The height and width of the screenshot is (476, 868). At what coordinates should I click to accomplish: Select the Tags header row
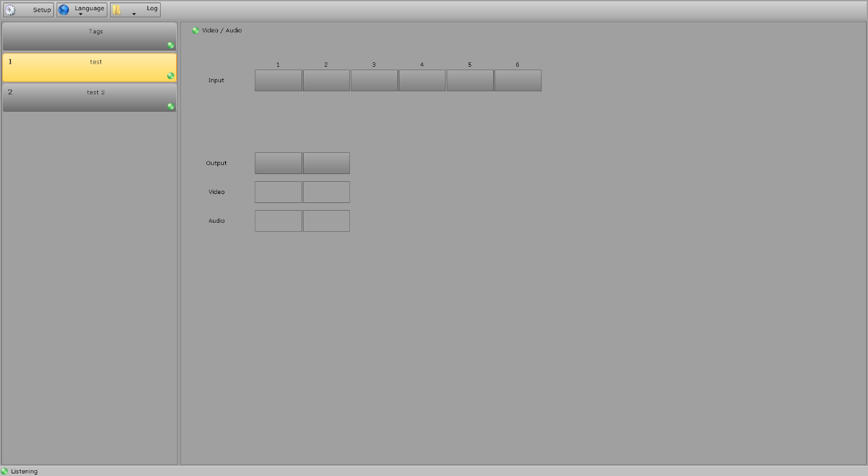pos(89,37)
